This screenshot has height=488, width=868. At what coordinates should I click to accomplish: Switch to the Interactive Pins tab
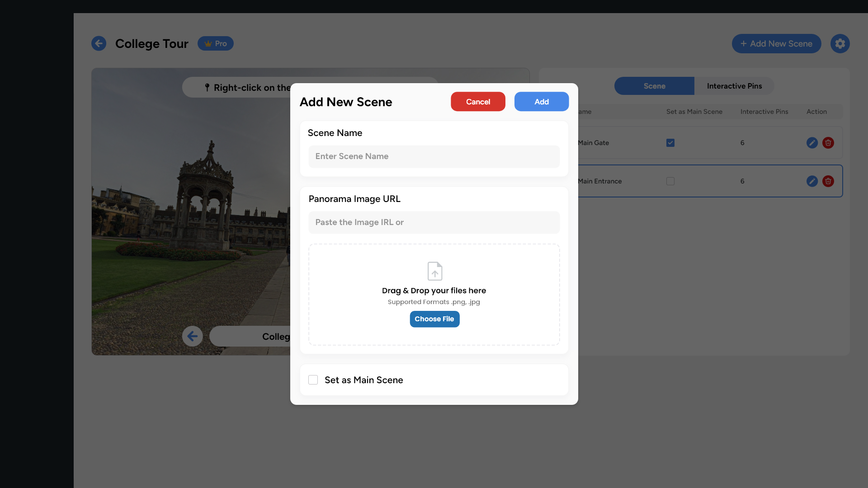[x=734, y=86]
